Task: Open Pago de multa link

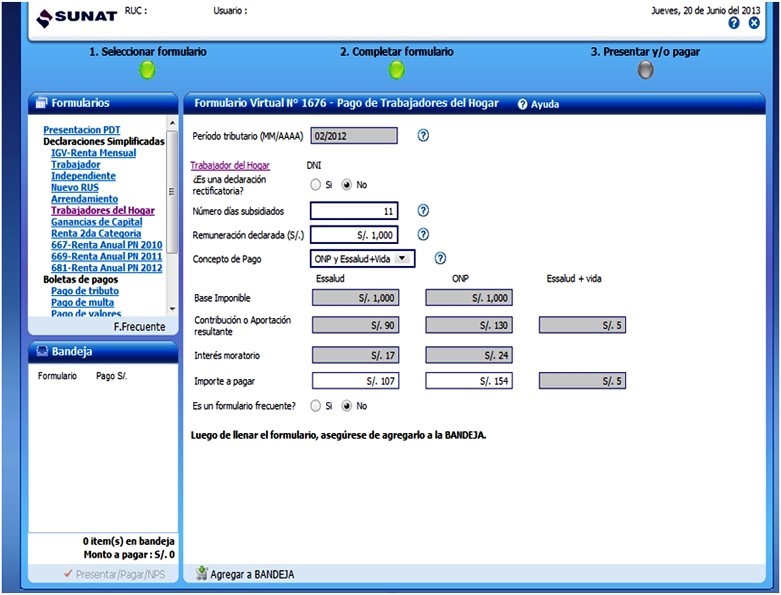Action: (82, 302)
